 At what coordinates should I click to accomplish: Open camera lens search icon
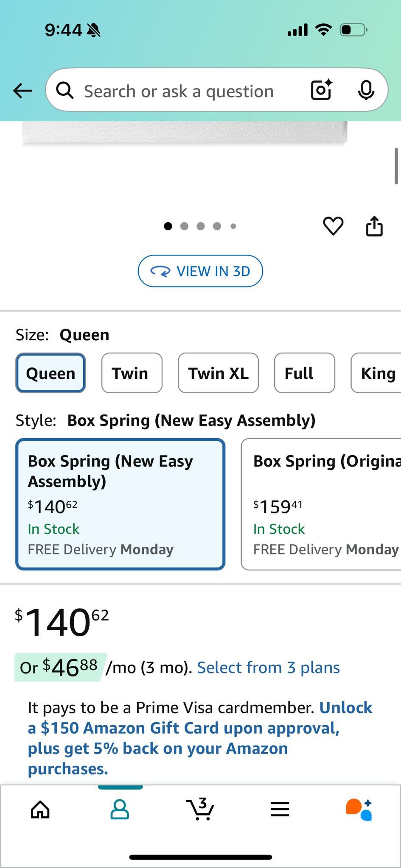321,90
